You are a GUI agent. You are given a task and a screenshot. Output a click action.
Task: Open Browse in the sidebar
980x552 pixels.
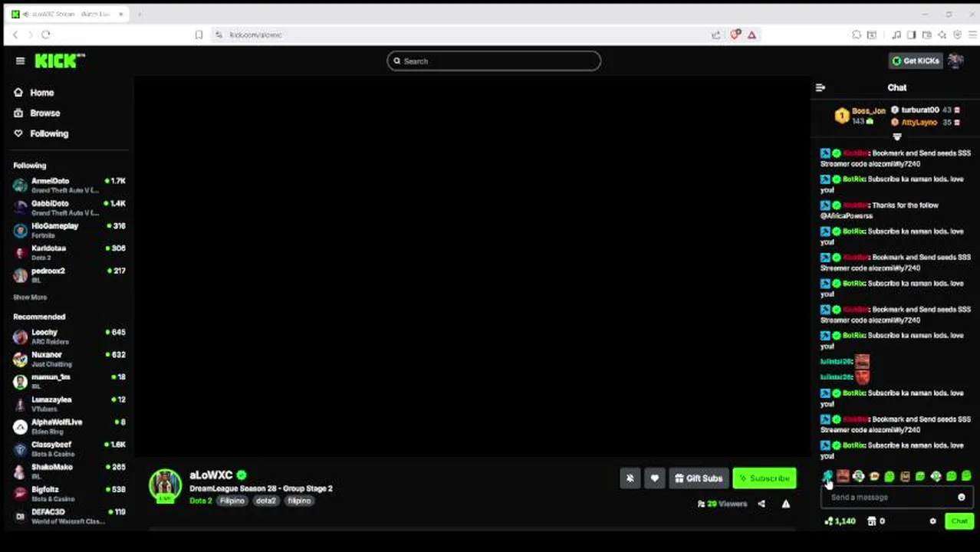37,113
